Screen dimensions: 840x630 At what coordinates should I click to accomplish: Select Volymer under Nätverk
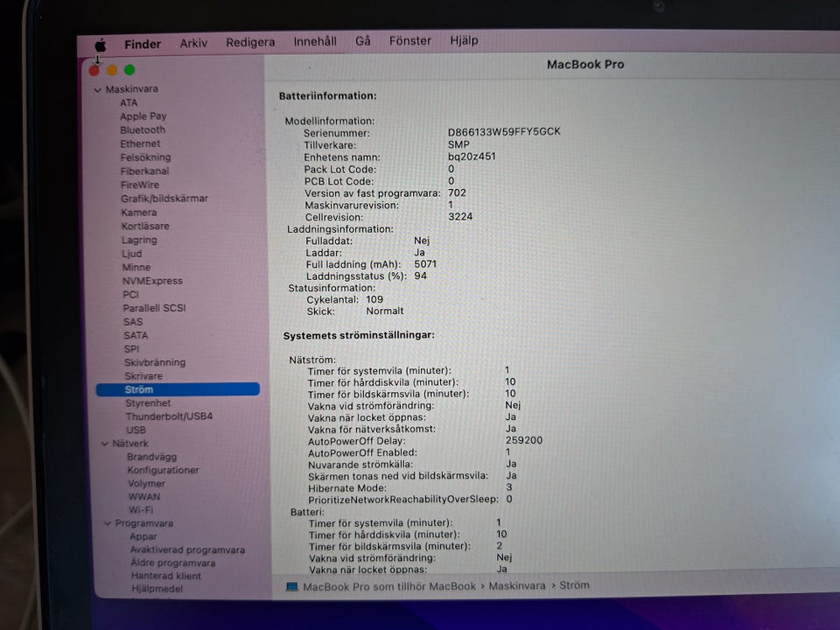tap(146, 484)
